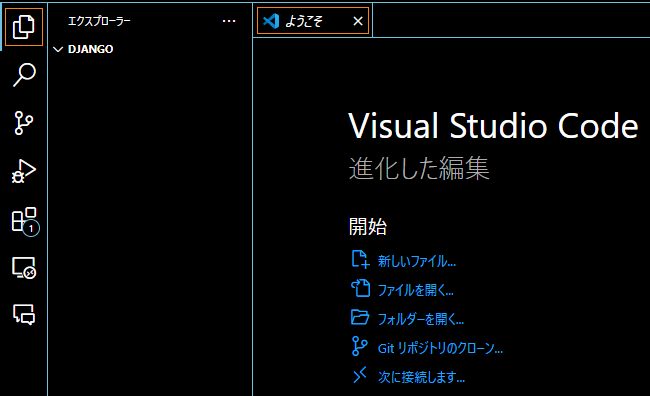Screen dimensions: 650x396
Task: Click the ファイルを開く... link
Action: click(415, 290)
